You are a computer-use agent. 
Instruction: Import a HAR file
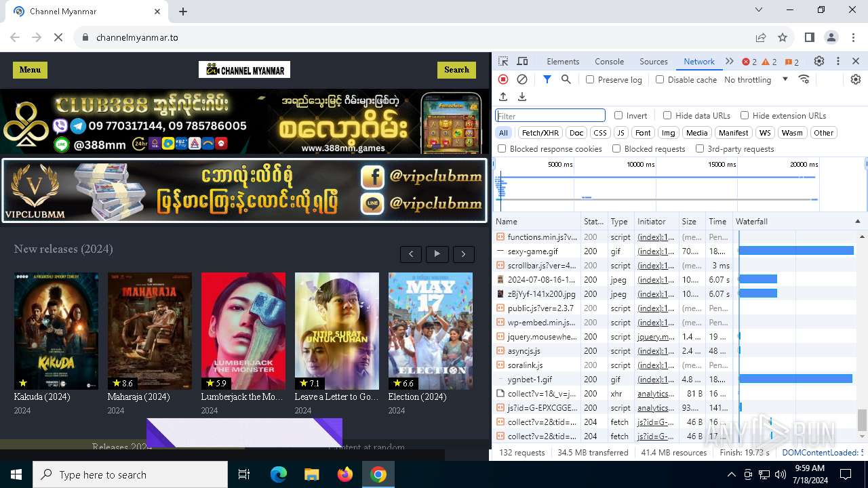click(x=503, y=97)
